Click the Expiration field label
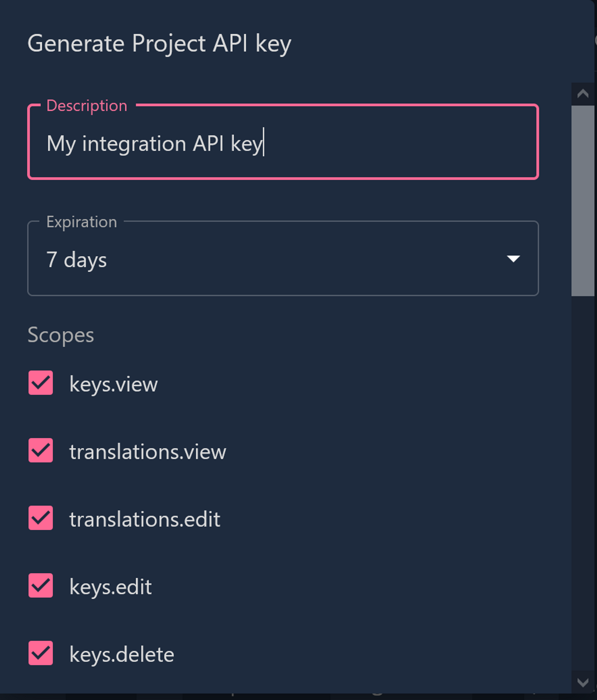The height and width of the screenshot is (700, 597). pyautogui.click(x=82, y=222)
